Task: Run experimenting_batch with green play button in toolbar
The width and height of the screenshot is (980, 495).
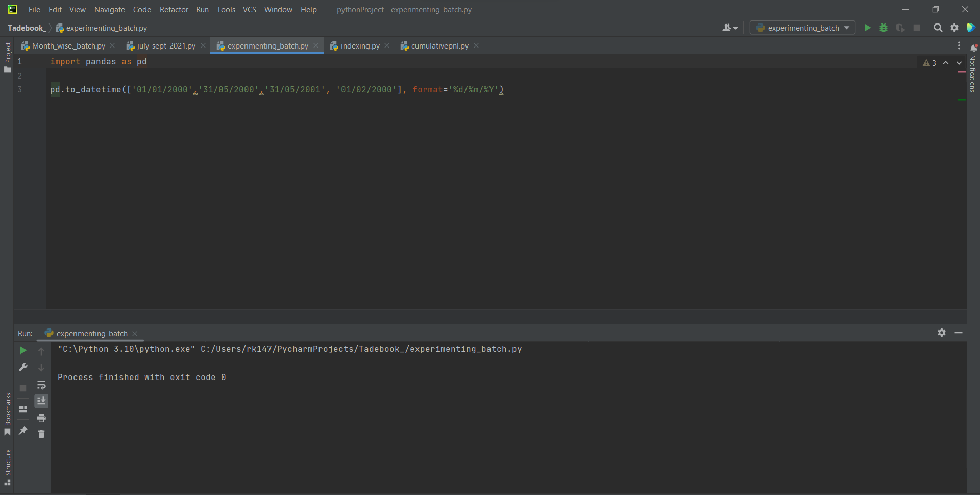Action: pyautogui.click(x=867, y=28)
